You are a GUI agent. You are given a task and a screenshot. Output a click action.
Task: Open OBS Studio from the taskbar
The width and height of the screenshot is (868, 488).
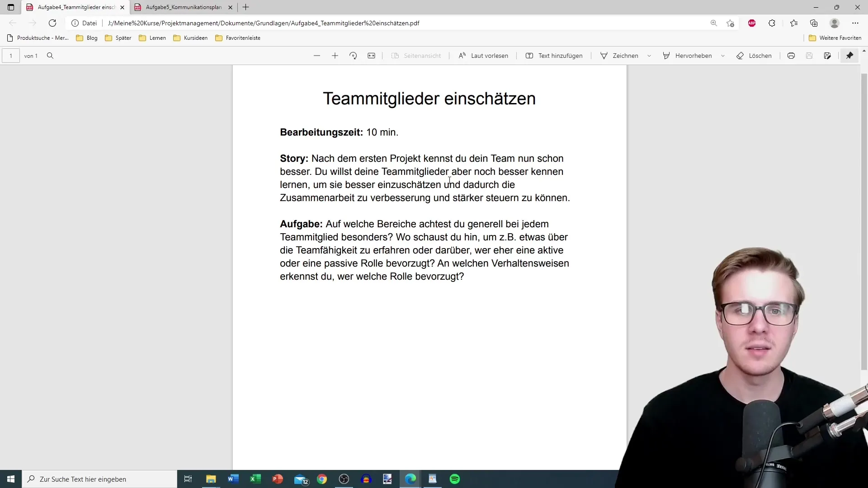[x=344, y=479]
